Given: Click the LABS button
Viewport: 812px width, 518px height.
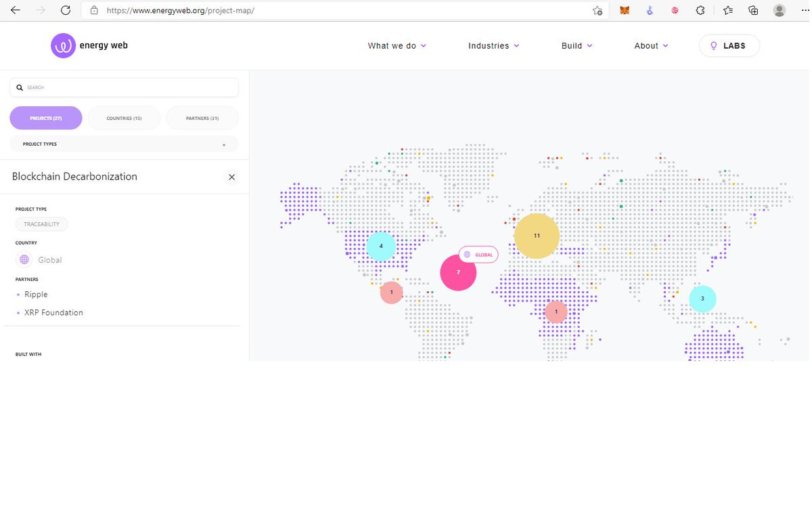Looking at the screenshot, I should [x=729, y=46].
